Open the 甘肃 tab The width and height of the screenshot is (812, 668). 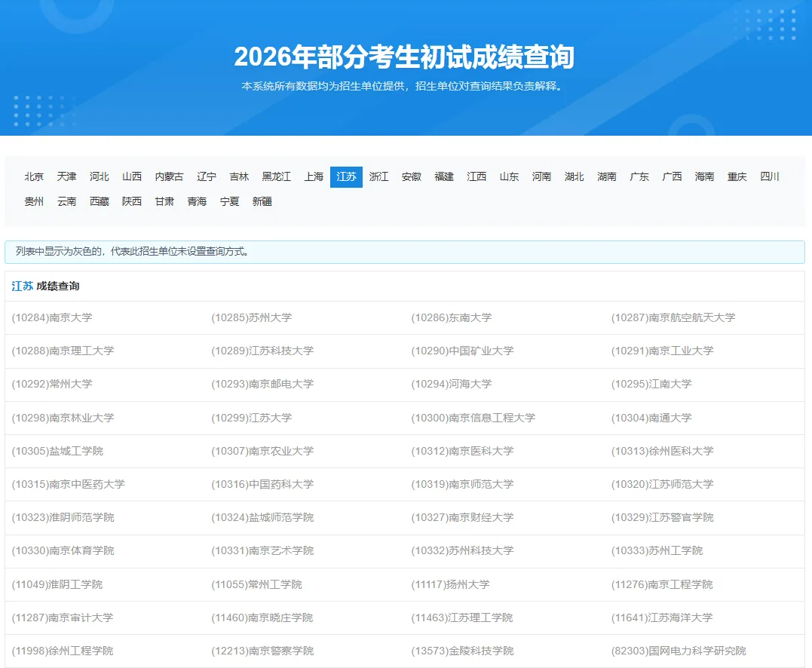click(x=164, y=201)
